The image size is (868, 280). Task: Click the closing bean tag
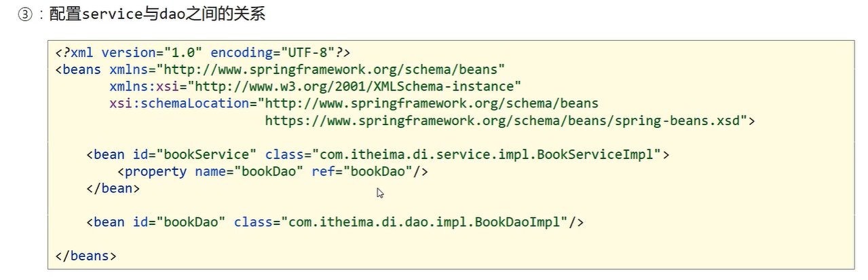click(x=113, y=188)
